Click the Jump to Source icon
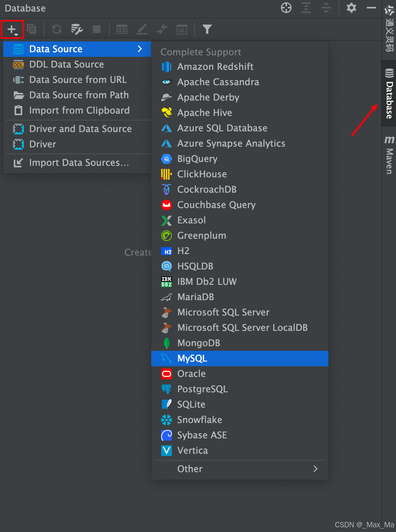Viewport: 396px width, 532px height. click(x=162, y=29)
